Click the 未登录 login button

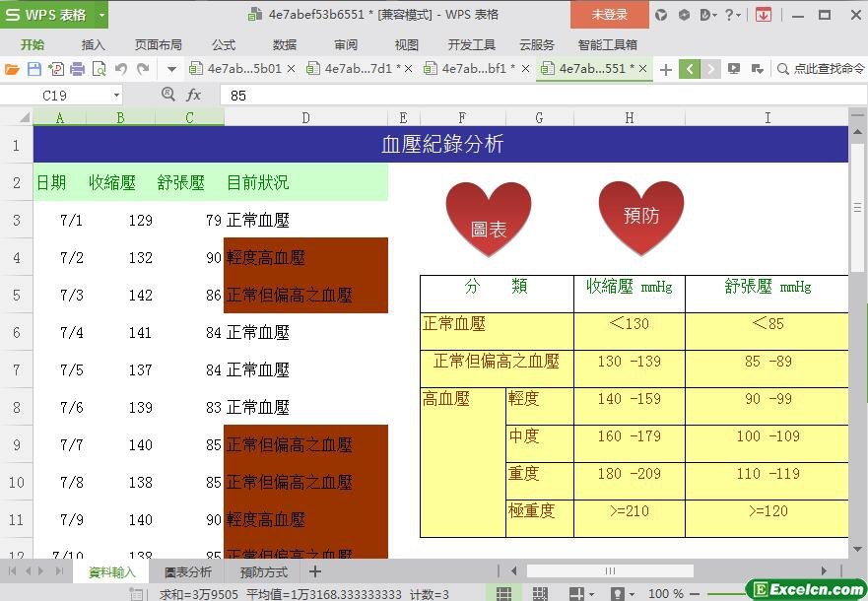(610, 15)
